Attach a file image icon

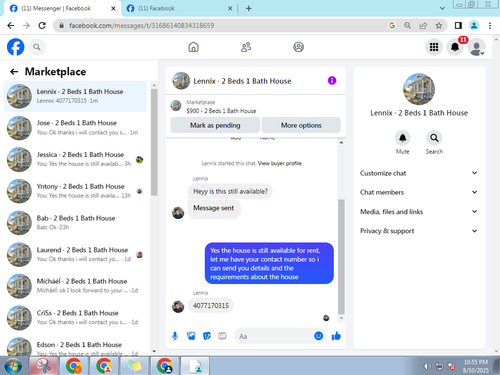pos(191,336)
